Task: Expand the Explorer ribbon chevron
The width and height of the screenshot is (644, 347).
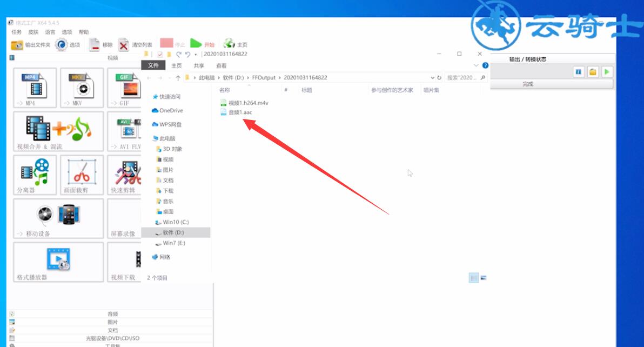Action: (x=476, y=65)
